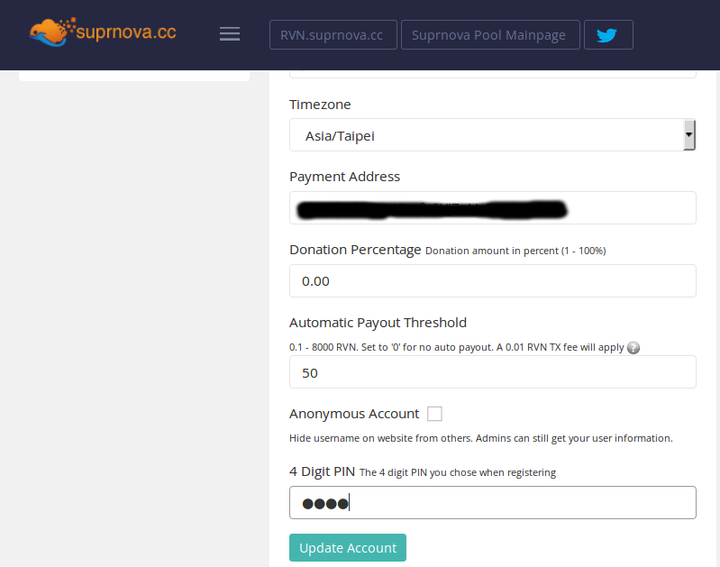This screenshot has width=720, height=567.
Task: Open the Twitter bird link
Action: pyautogui.click(x=608, y=35)
